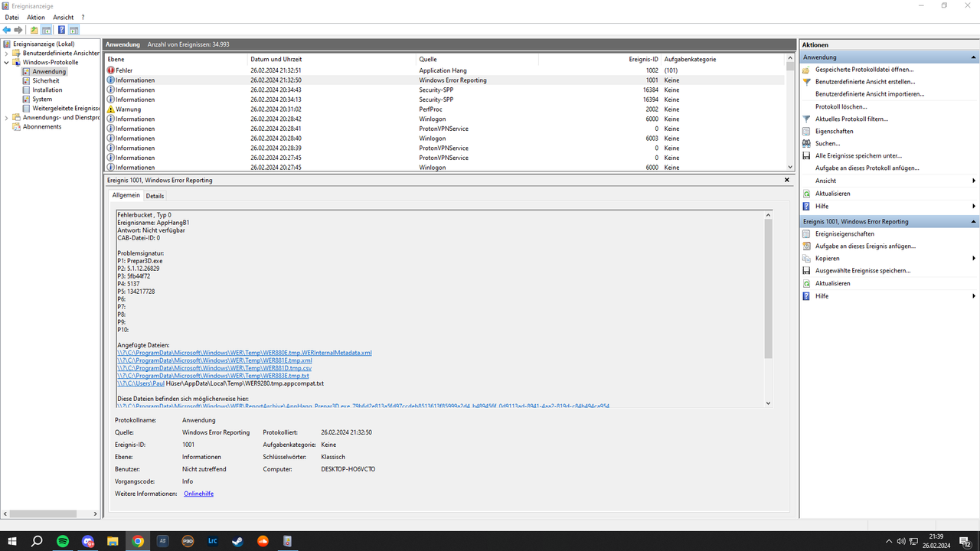The height and width of the screenshot is (551, 980).
Task: Select 'Abonnements' in the tree
Action: point(42,127)
